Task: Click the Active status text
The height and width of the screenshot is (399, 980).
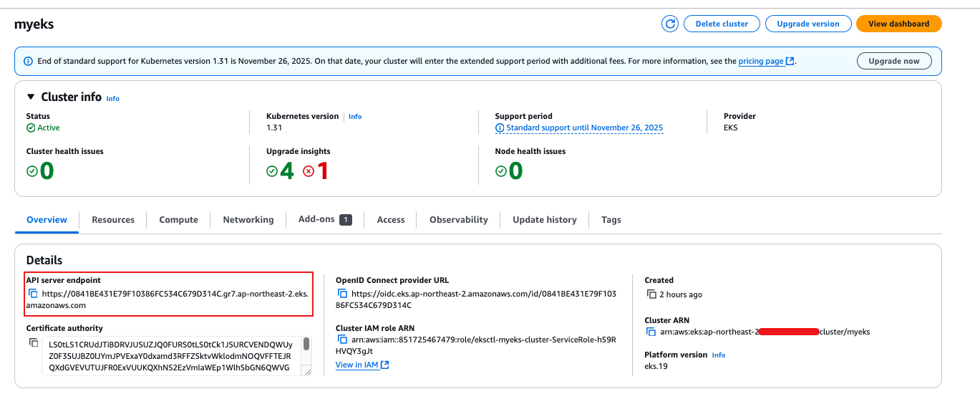Action: pos(49,128)
